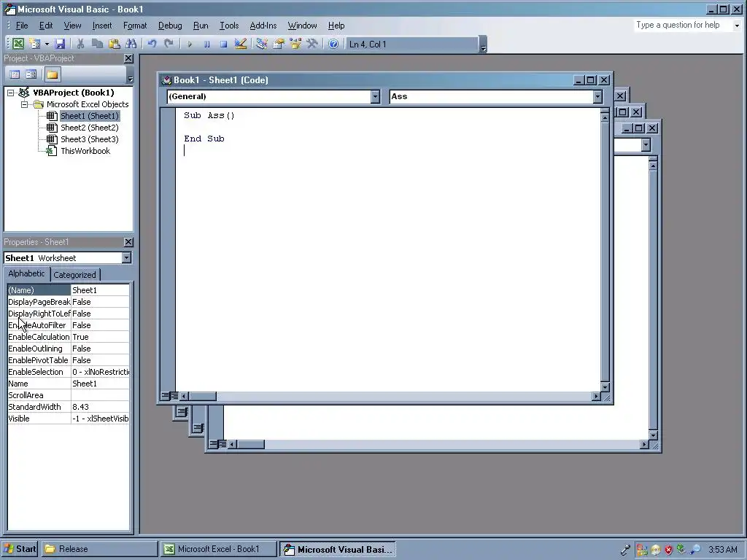The image size is (747, 560).
Task: Click the EnableCalculation True property value
Action: pos(100,337)
